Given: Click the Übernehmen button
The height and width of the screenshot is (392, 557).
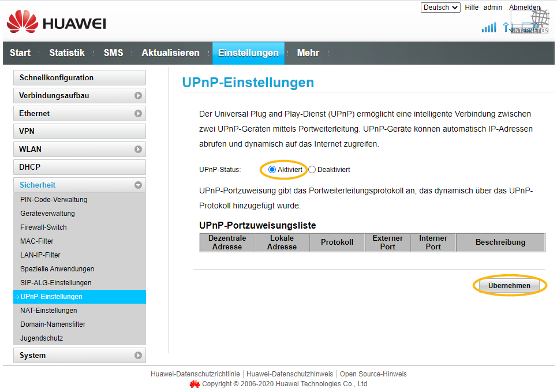Looking at the screenshot, I should point(509,286).
